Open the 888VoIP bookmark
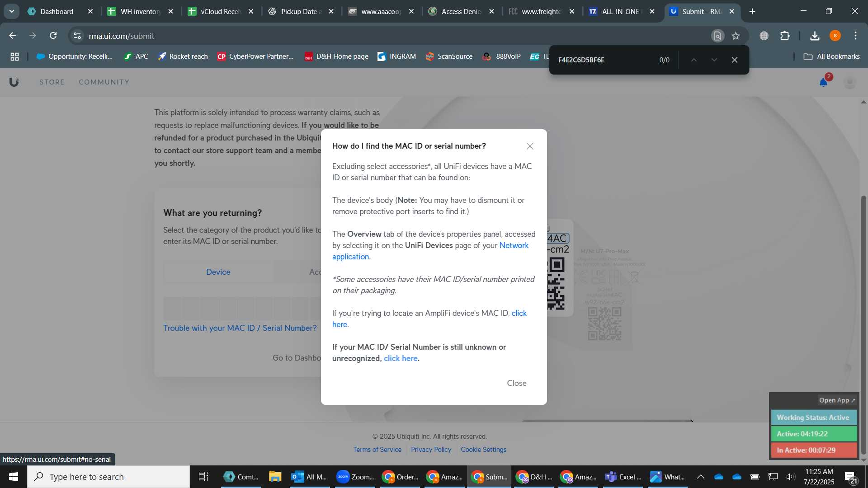Viewport: 868px width, 488px height. point(502,56)
